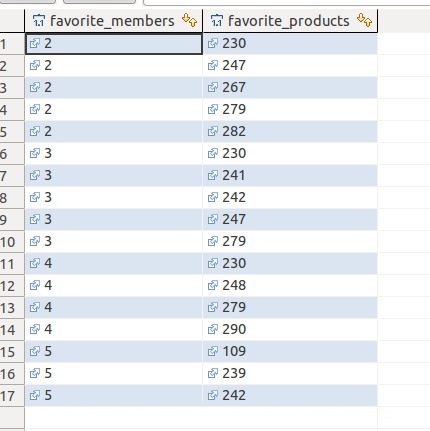Select favorite_products column header

(290, 21)
